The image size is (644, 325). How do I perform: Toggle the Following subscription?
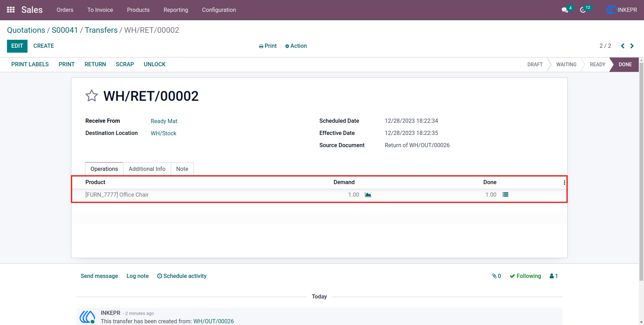[x=525, y=276]
